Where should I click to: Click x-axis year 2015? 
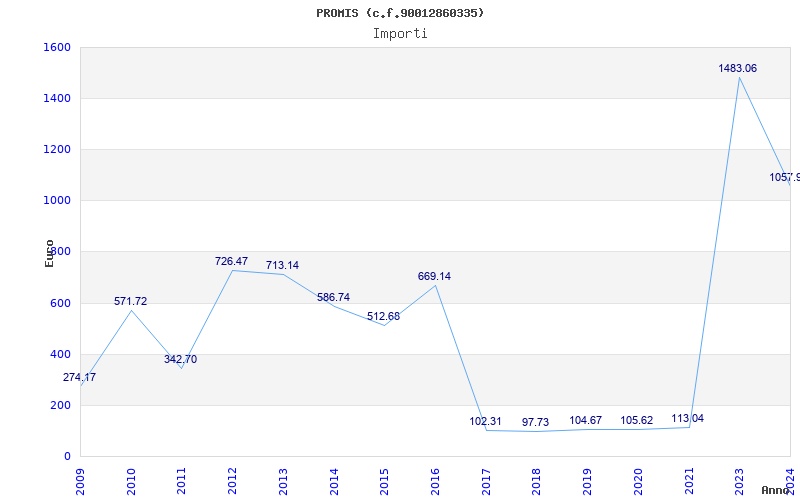(385, 481)
